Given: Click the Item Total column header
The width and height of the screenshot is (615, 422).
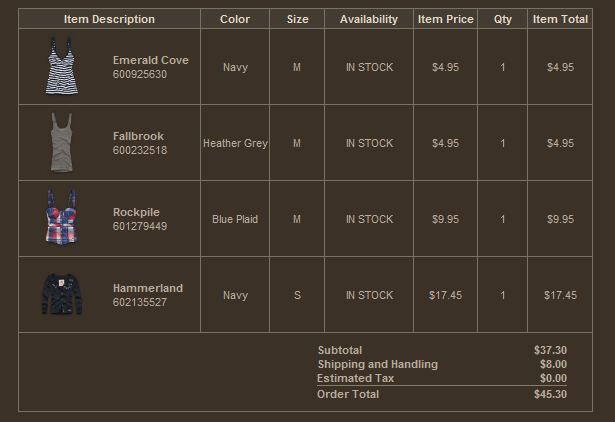Looking at the screenshot, I should coord(560,19).
